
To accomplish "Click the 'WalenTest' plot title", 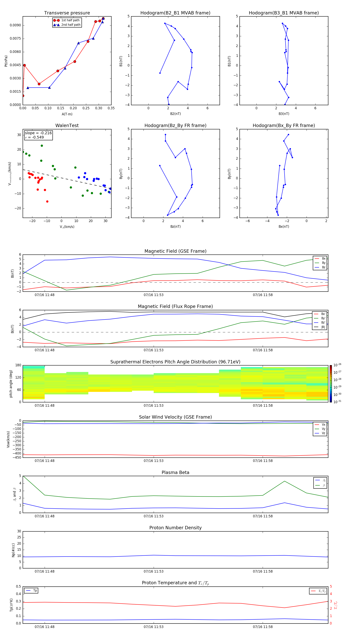I will tap(67, 125).
